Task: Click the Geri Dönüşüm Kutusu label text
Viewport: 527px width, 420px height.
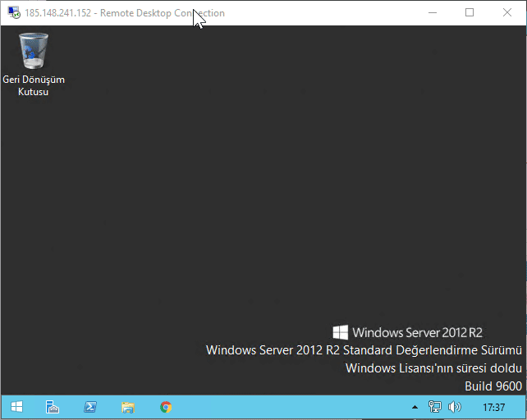Action: [34, 86]
